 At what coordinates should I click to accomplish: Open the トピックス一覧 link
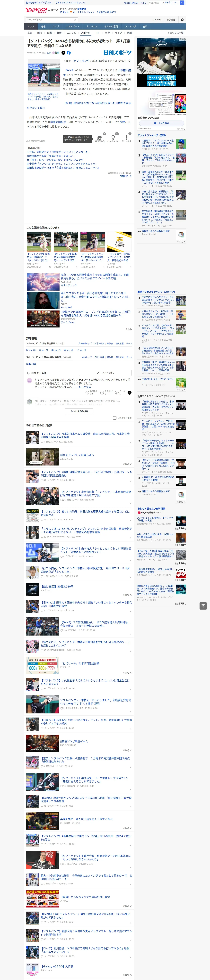tap(175, 33)
